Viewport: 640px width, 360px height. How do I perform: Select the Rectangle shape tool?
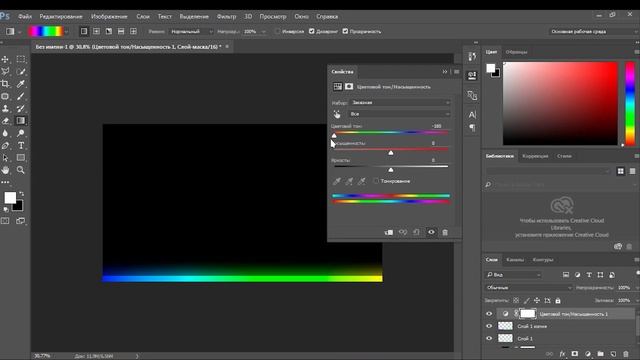point(21,158)
